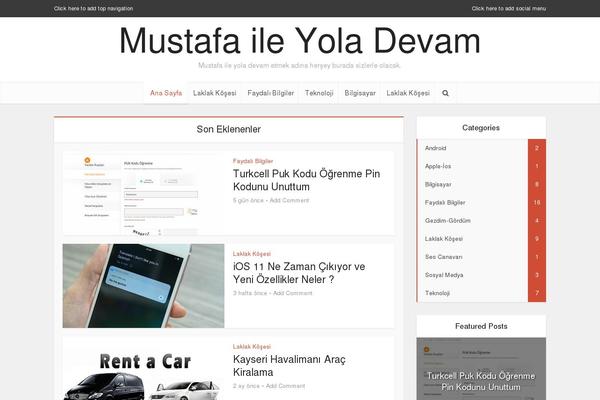Select Seo Canavarı category
Viewport: 600px width, 400px height.
(x=443, y=257)
